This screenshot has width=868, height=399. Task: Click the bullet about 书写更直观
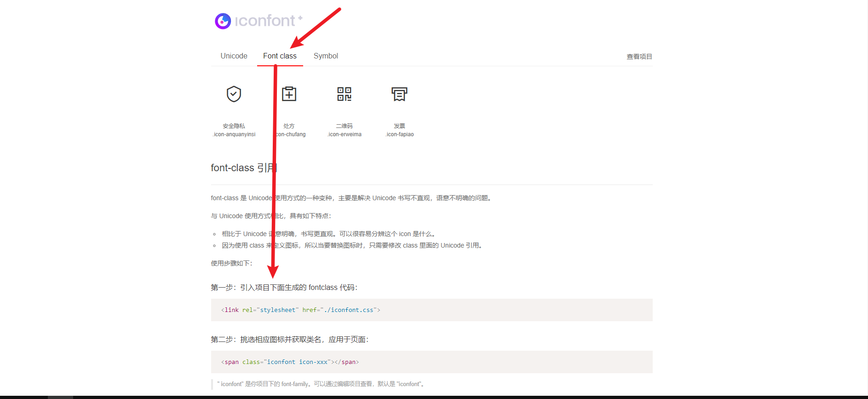point(329,234)
